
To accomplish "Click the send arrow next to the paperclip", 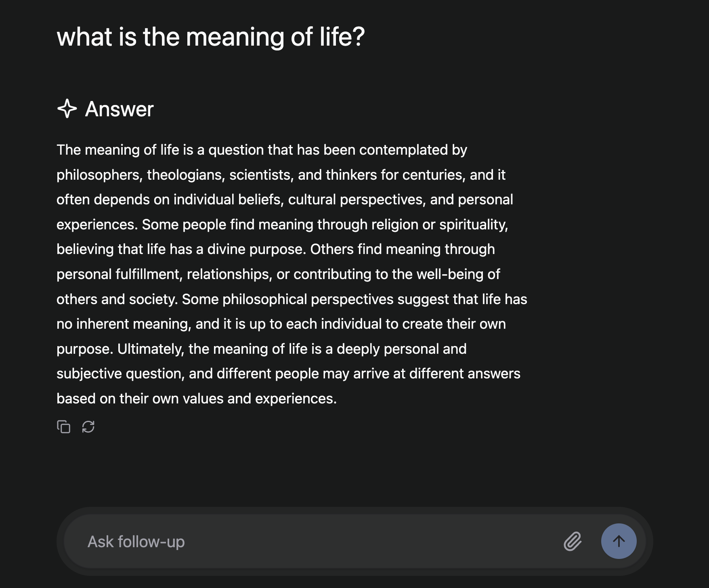I will click(x=619, y=541).
